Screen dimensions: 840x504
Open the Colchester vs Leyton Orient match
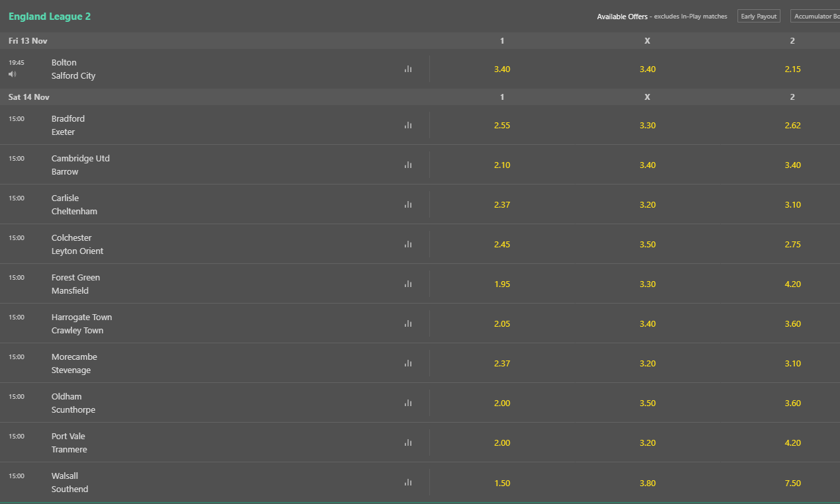coord(77,244)
